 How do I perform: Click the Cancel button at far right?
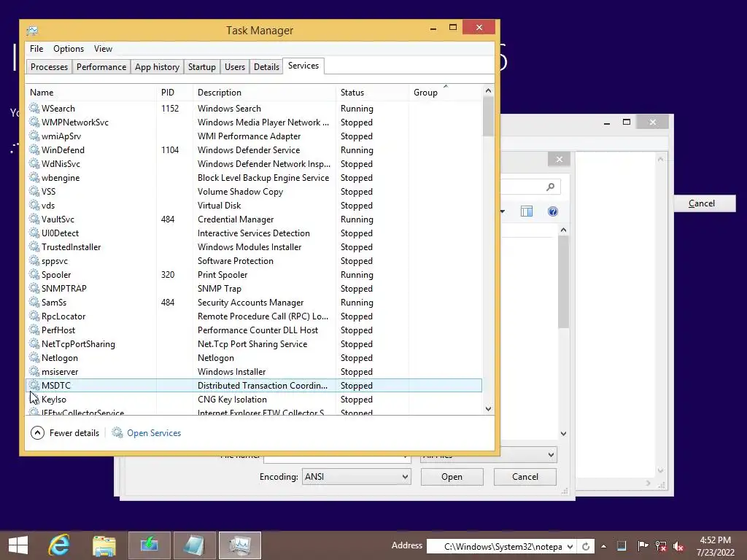[704, 203]
